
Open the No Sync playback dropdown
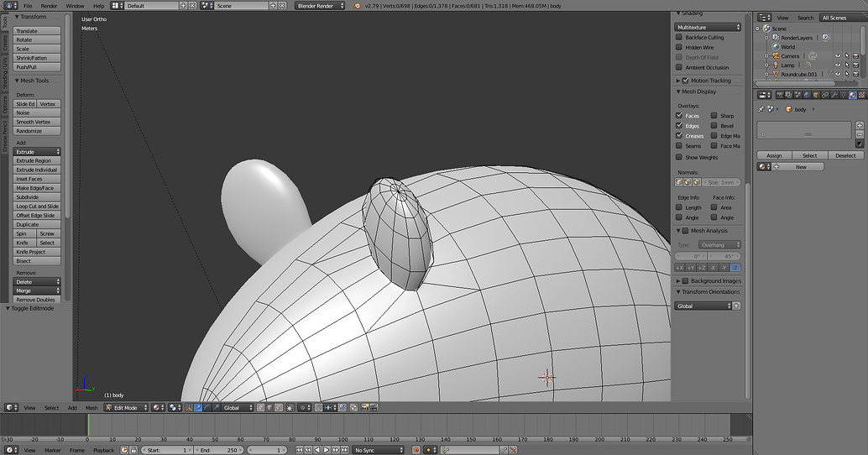[x=378, y=450]
